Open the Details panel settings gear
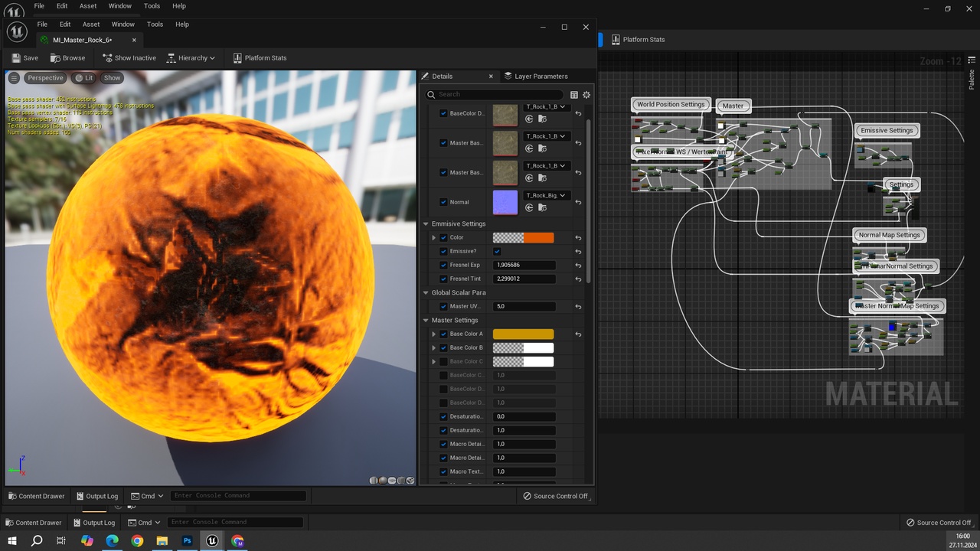 [586, 95]
